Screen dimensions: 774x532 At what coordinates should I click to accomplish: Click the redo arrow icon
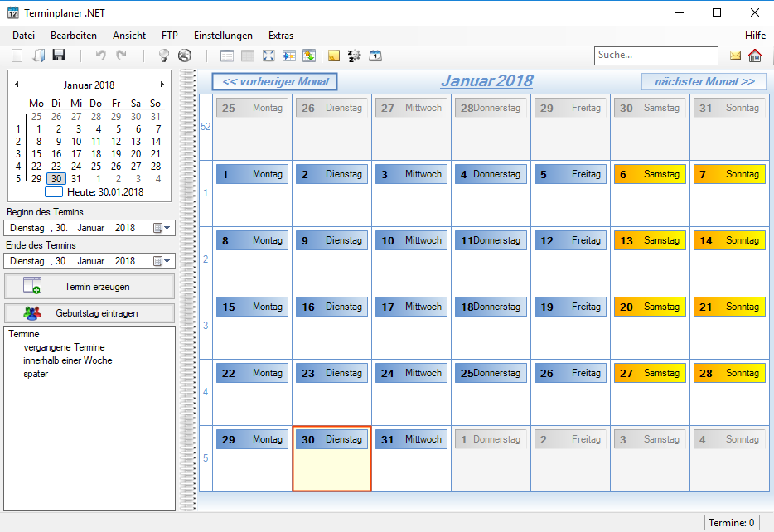(x=121, y=56)
